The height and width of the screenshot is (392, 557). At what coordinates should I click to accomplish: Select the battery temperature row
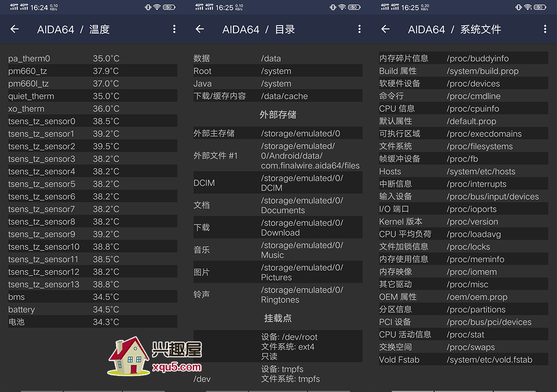pyautogui.click(x=93, y=309)
